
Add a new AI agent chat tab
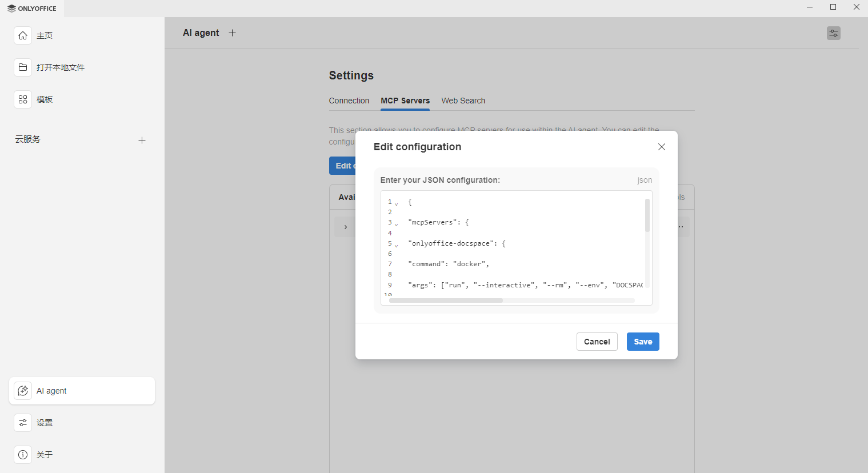point(233,33)
